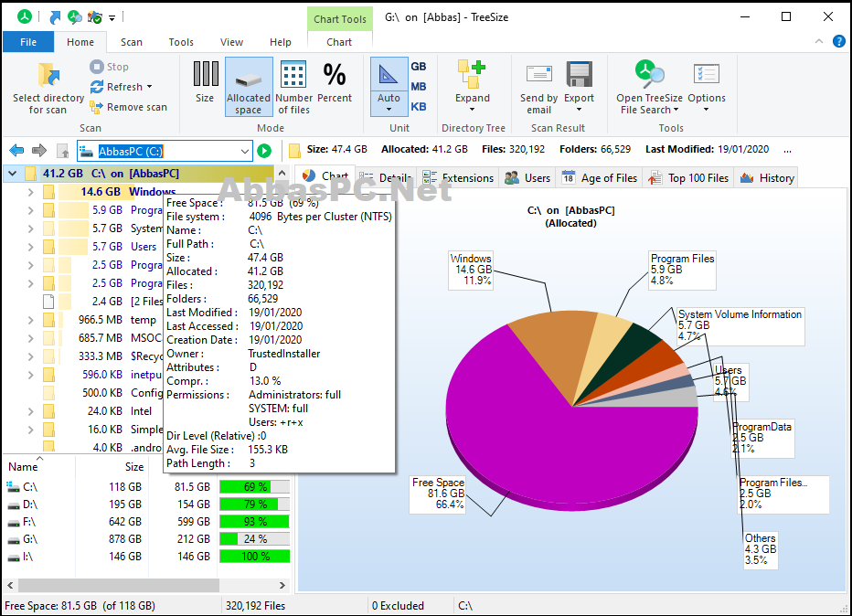The height and width of the screenshot is (616, 852).
Task: Open the drive path combo dropdown
Action: tap(245, 151)
